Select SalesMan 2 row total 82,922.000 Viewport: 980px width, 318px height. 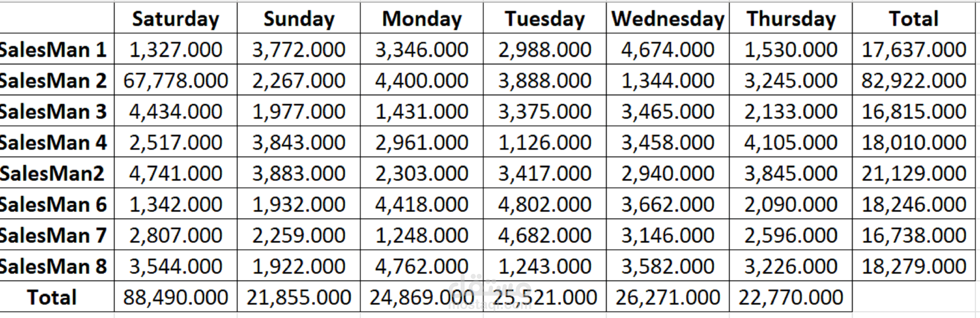(x=914, y=80)
